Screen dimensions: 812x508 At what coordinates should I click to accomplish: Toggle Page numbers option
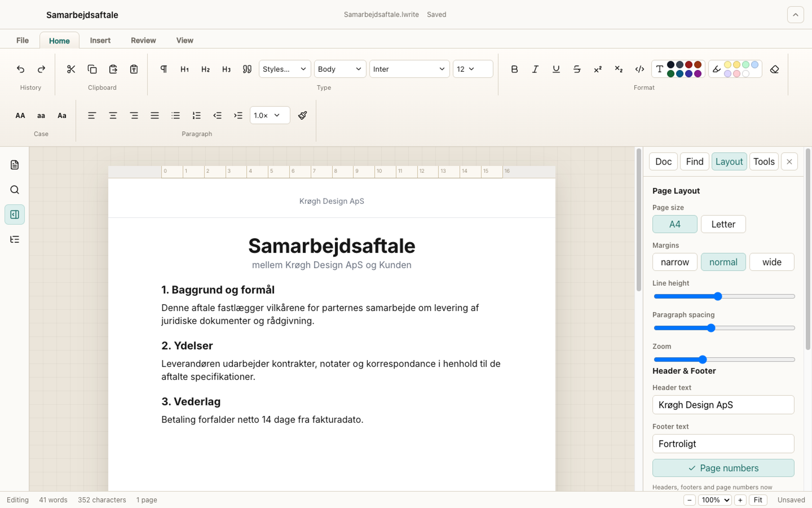[x=723, y=468]
